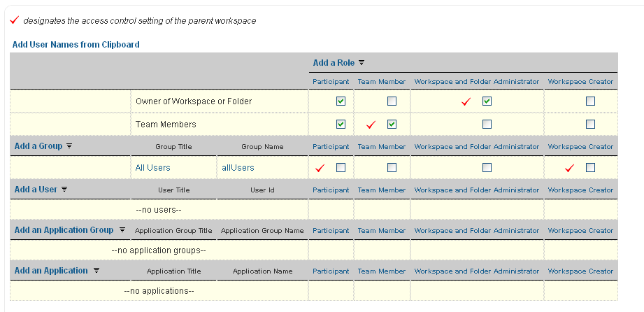Expand the Add a Group menu
This screenshot has width=644, height=312.
[x=38, y=146]
